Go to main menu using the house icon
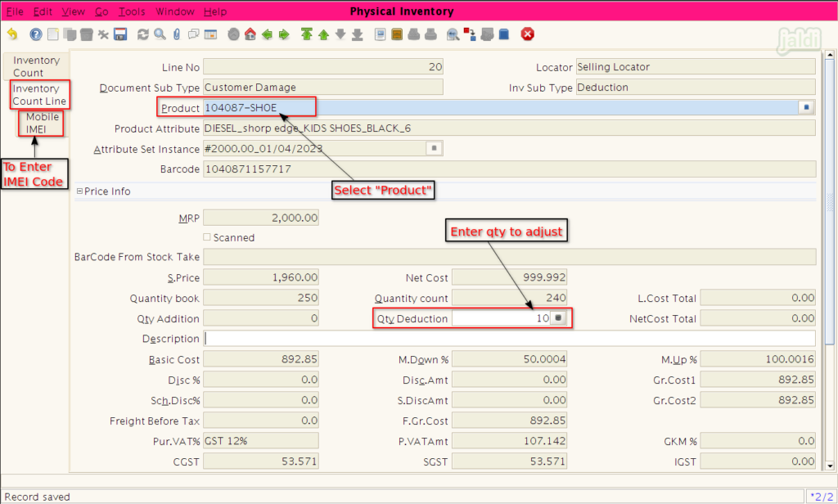The height and width of the screenshot is (504, 838). click(x=250, y=34)
